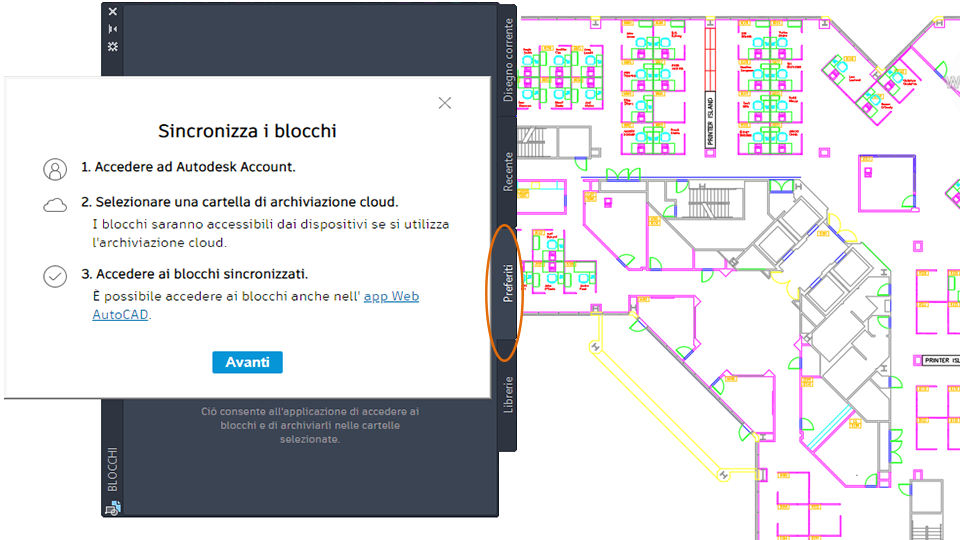Click the vertical BLOCCHI palette title
The width and height of the screenshot is (960, 540).
(x=113, y=470)
